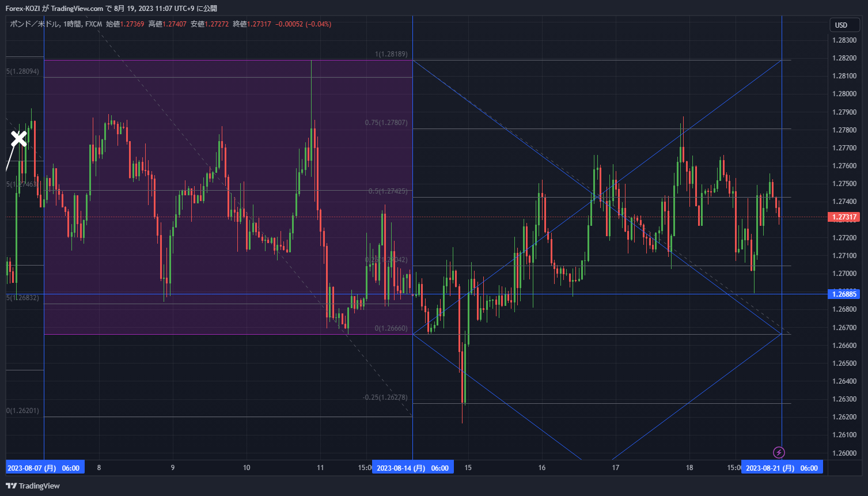Click the red current price label 1.27317
This screenshot has height=496, width=868.
[843, 217]
